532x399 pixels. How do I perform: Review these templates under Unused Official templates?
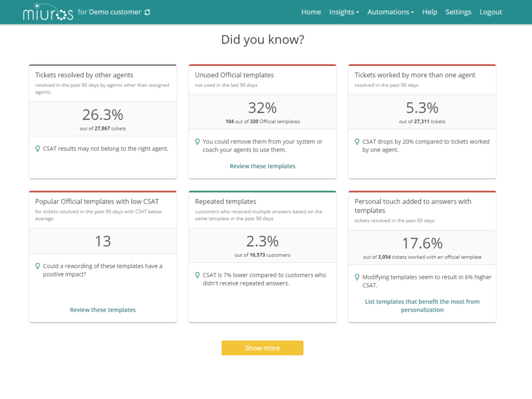click(x=262, y=166)
